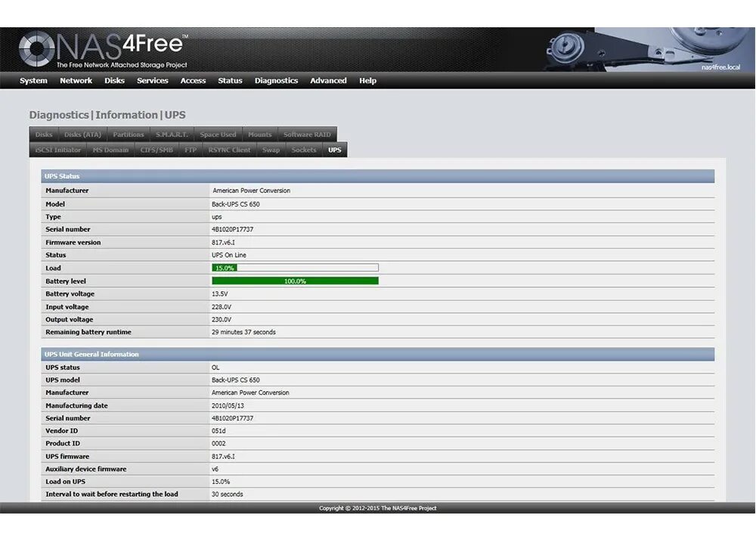Switch to the FTP tab

(191, 150)
